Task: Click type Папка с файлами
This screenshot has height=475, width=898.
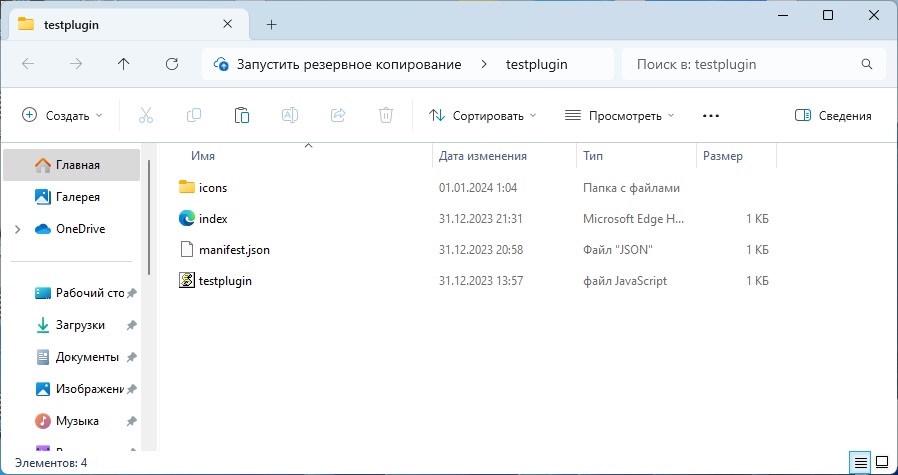Action: point(631,188)
